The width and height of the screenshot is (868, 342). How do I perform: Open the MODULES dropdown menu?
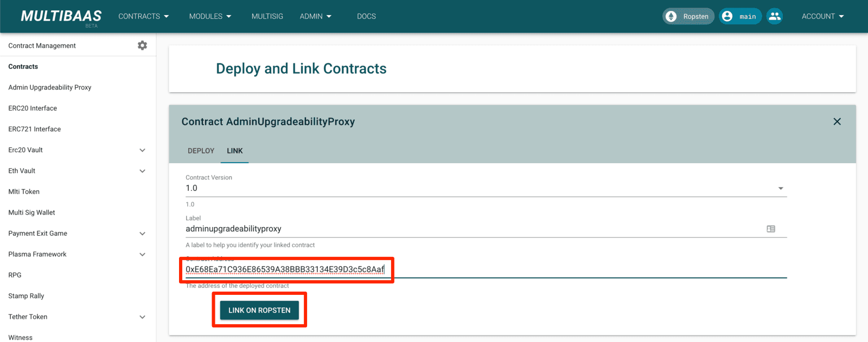click(x=210, y=16)
